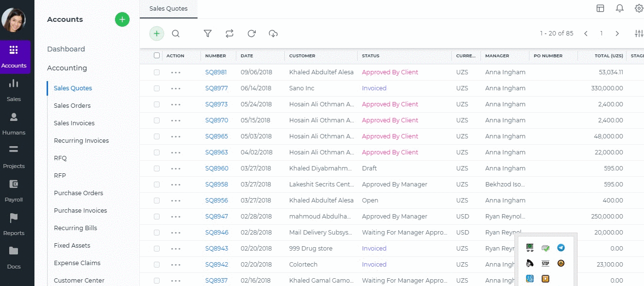Click the user profile avatar
Image resolution: width=644 pixels, height=286 pixels.
tap(14, 20)
